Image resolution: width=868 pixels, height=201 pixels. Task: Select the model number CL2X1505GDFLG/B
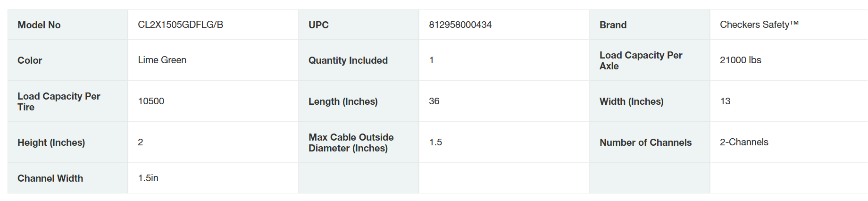pos(180,25)
